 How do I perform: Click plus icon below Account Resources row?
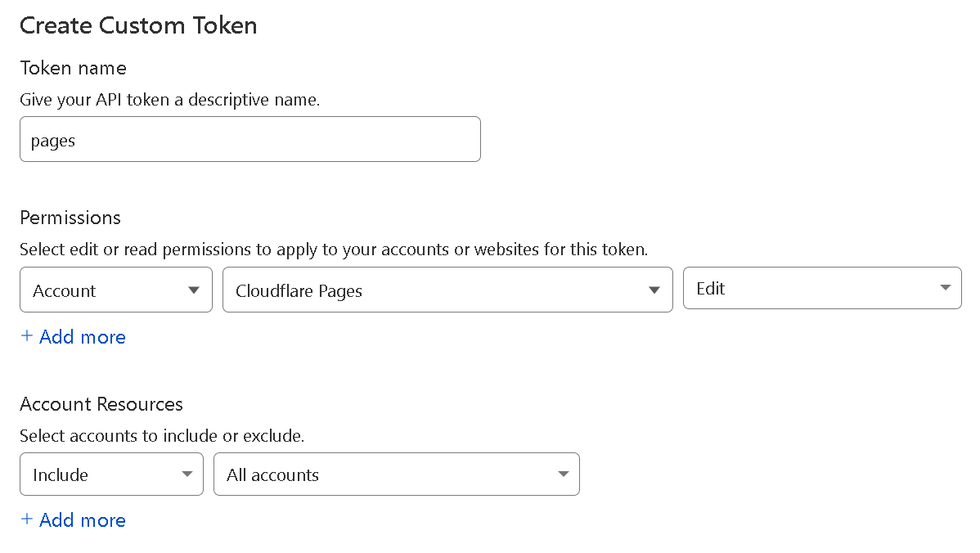27,519
